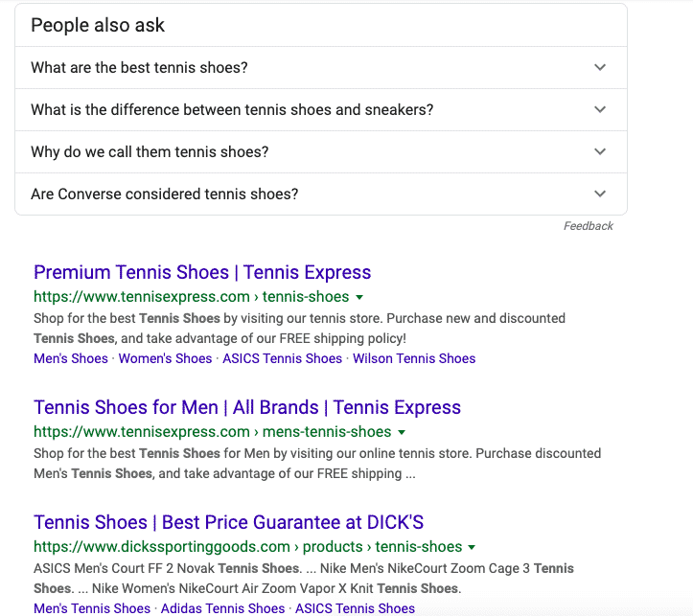The image size is (693, 616).
Task: Open Best Price Guarantee at DICK'S result
Action: (x=228, y=522)
